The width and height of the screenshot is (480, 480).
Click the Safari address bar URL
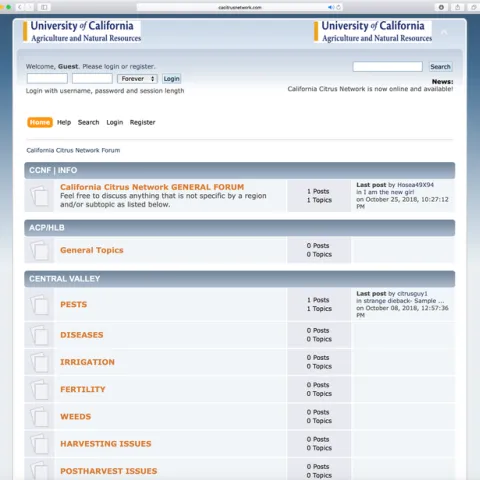point(240,7)
